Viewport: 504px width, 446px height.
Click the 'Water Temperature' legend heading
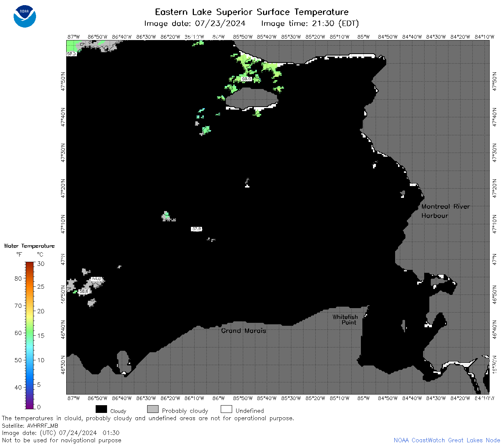point(29,246)
